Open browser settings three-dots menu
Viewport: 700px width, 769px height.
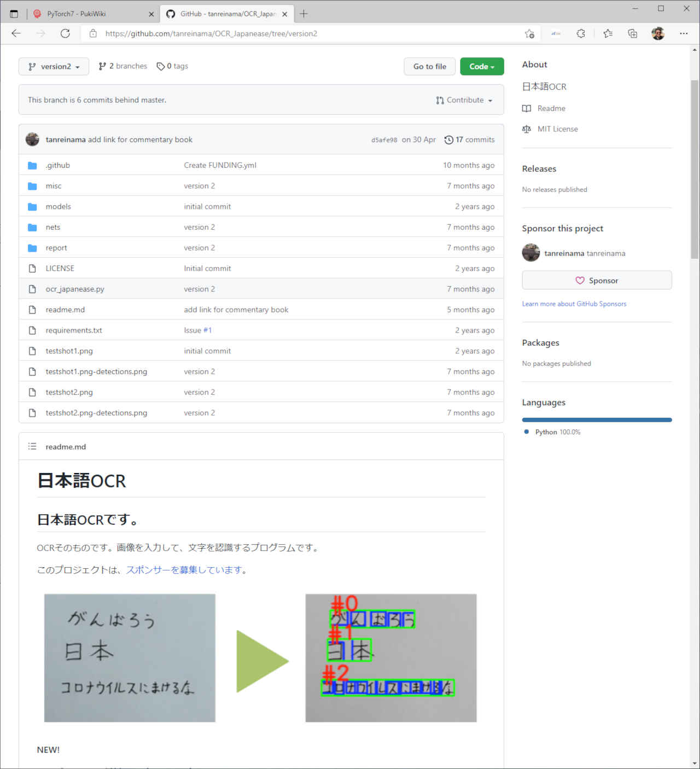pos(684,33)
